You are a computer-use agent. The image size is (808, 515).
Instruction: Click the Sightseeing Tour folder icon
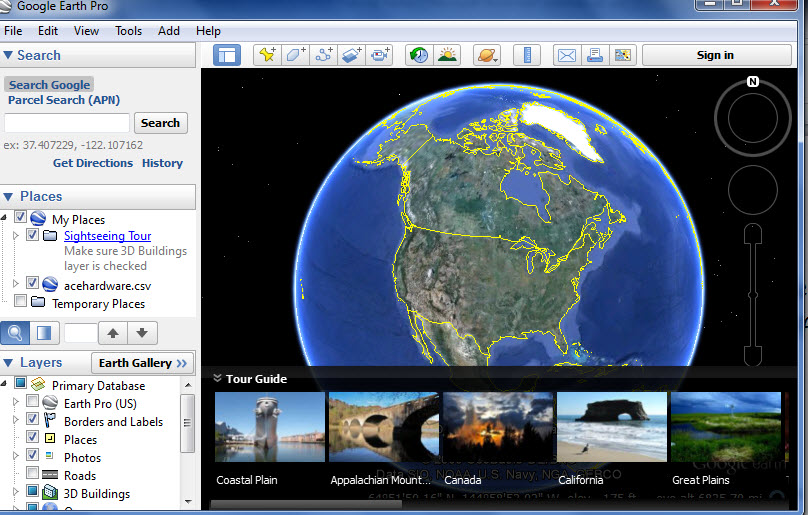coord(50,236)
